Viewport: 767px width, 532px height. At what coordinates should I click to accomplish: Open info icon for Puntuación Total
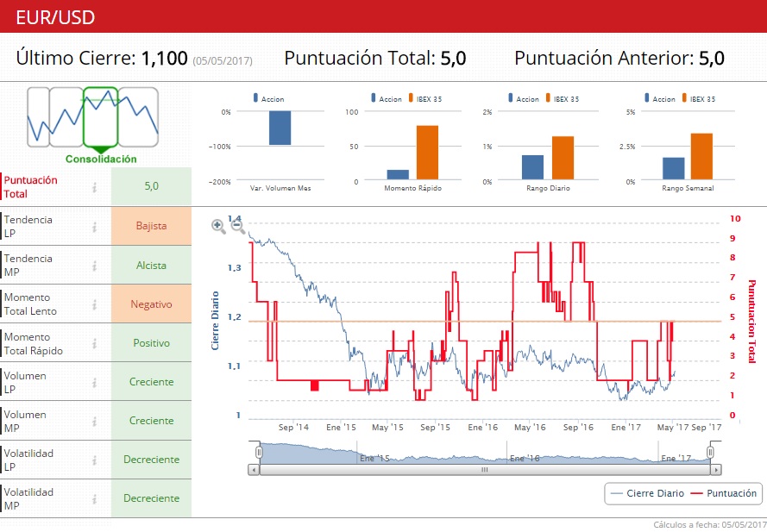[94, 187]
